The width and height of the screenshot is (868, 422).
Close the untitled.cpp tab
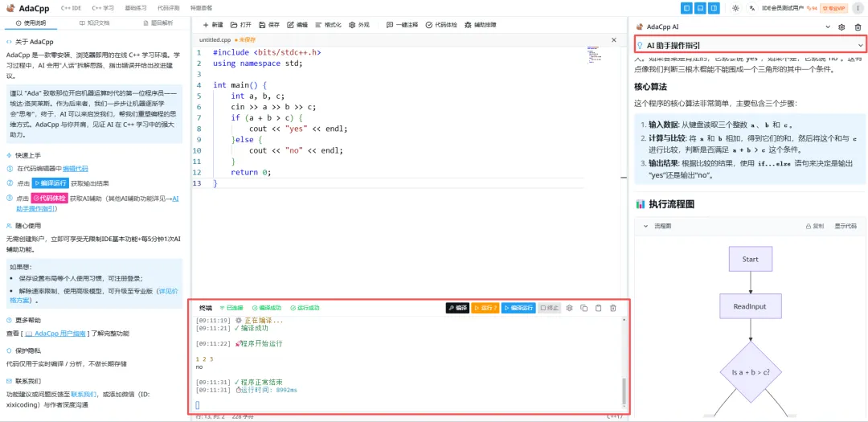(x=613, y=40)
